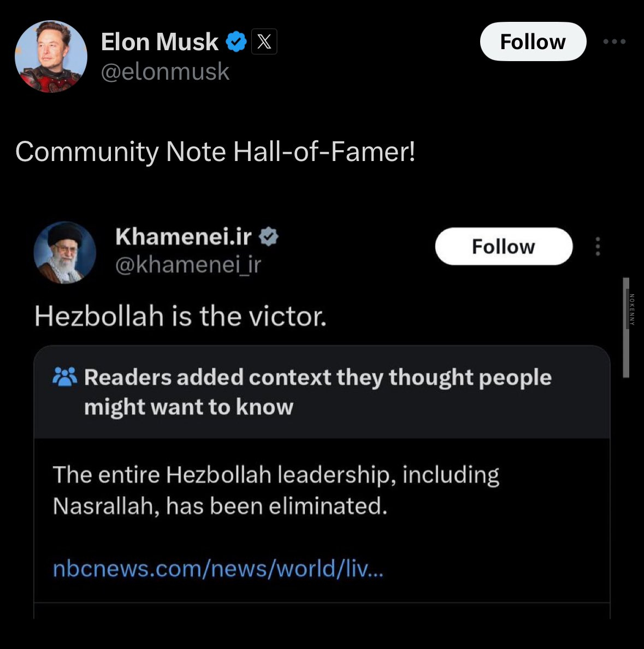
Task: Click the Community Notes people icon
Action: click(65, 377)
